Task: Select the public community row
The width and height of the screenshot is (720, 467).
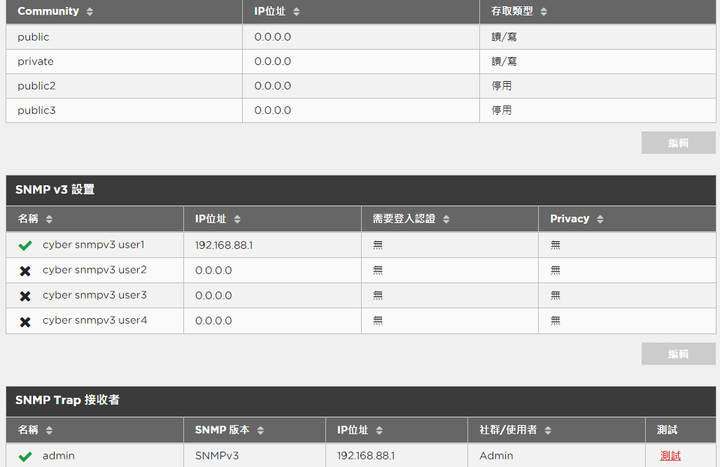Action: (361, 37)
